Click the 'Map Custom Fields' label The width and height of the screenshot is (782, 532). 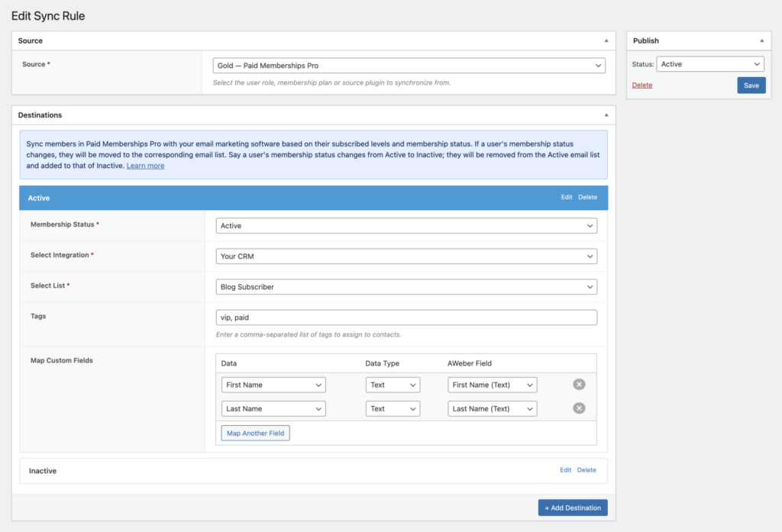pos(62,360)
